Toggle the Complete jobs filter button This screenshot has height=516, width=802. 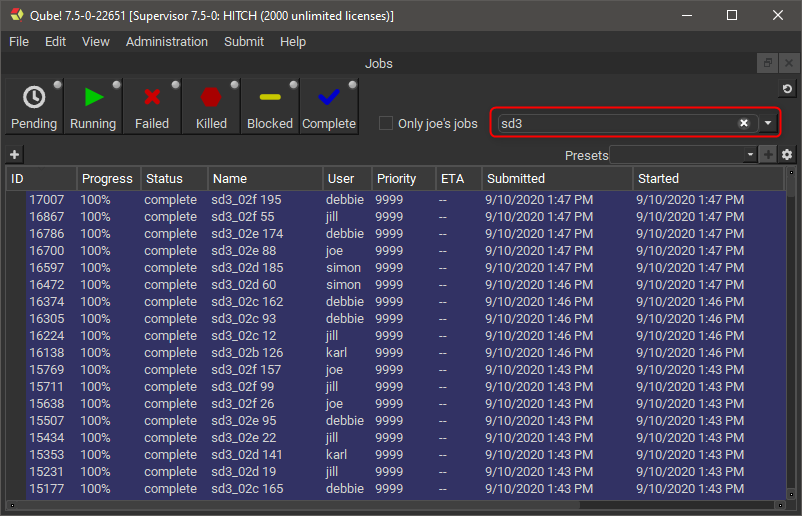pyautogui.click(x=329, y=107)
